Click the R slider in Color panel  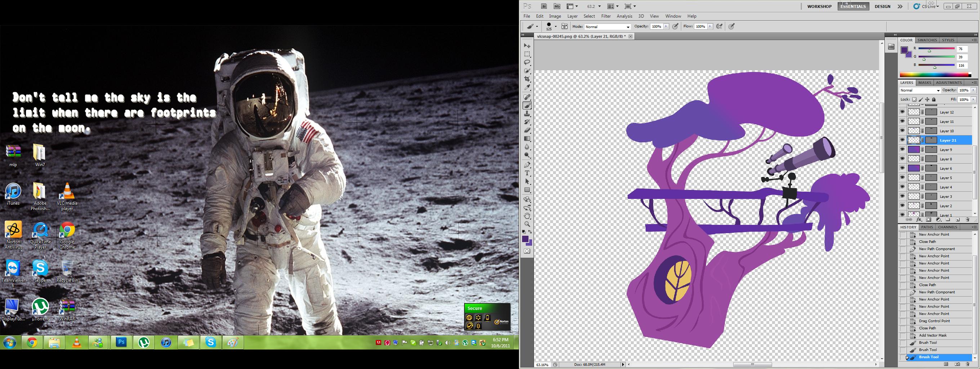(x=936, y=49)
